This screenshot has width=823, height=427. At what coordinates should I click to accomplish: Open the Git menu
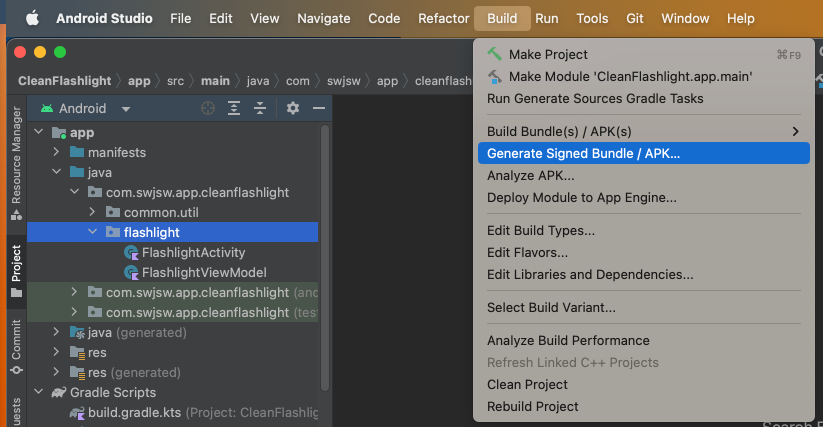pyautogui.click(x=635, y=18)
